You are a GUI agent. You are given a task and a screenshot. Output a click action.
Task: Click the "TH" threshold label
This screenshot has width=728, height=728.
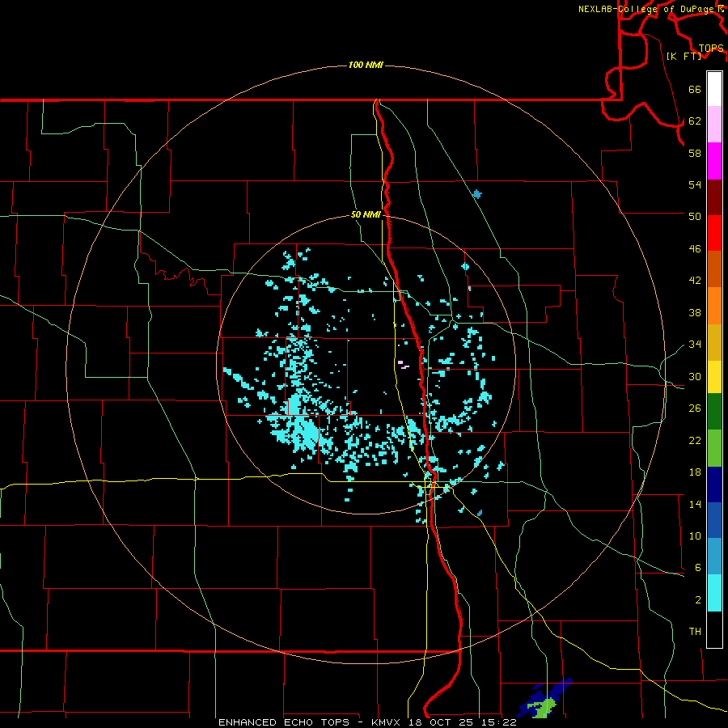(x=695, y=632)
